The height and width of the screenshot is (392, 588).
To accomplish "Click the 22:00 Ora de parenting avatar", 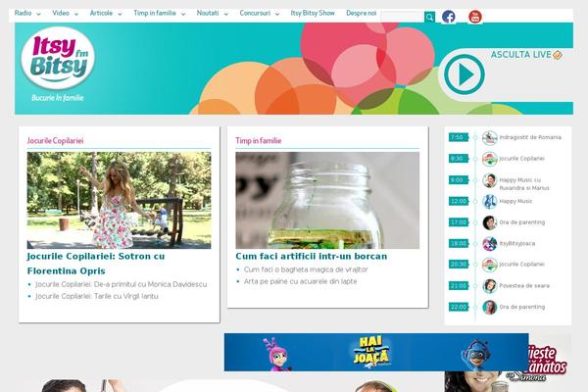I will (489, 307).
